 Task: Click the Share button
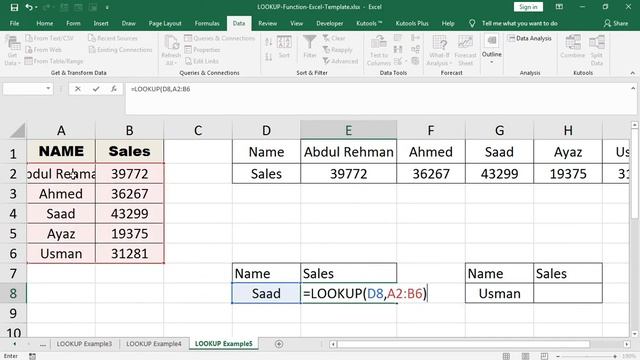[x=616, y=23]
